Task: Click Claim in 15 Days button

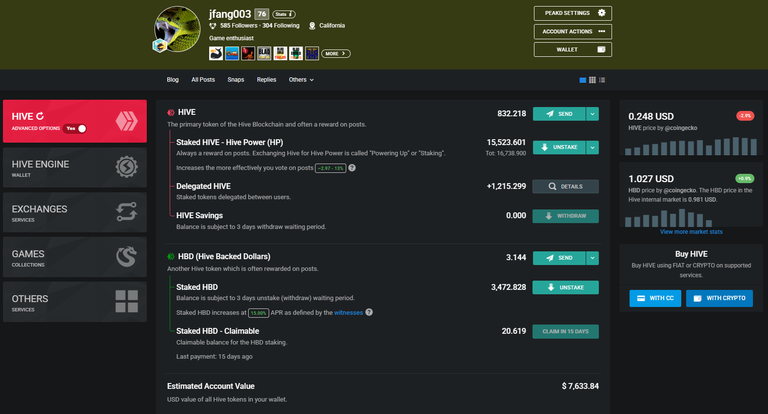Action: tap(566, 332)
